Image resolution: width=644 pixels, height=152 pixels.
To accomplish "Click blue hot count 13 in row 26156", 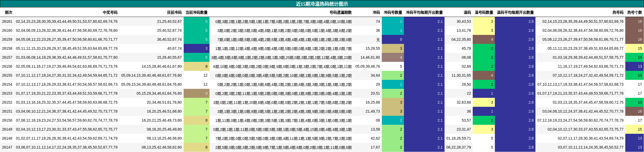I will (635, 66).
